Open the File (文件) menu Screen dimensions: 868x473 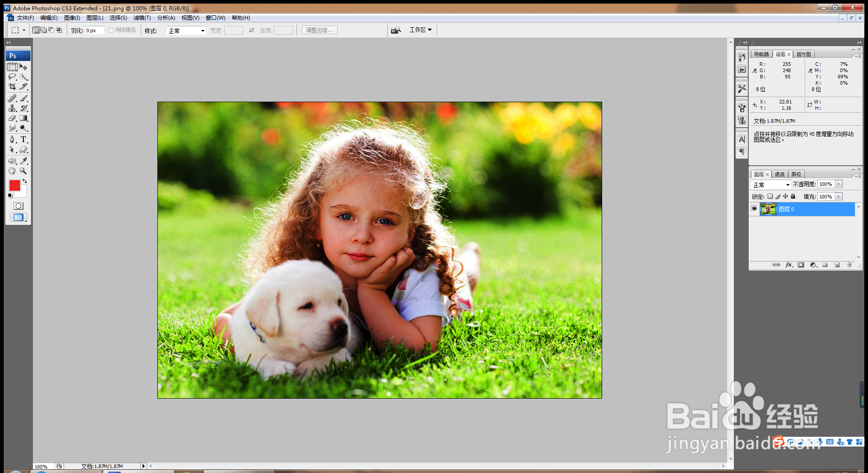(x=25, y=18)
